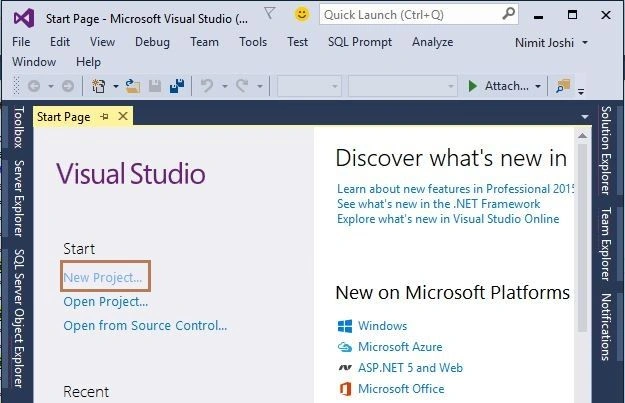
Task: Click the New Project... link
Action: click(103, 277)
